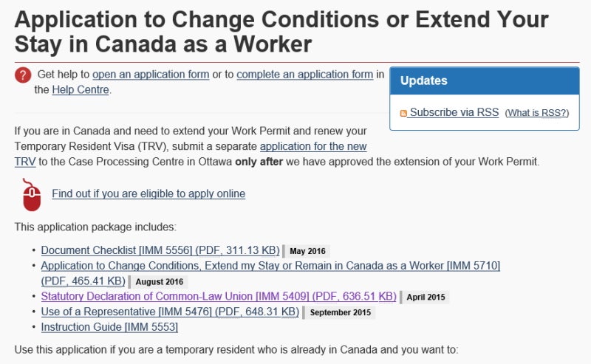Find out if you are eligible to apply online
The image size is (591, 364).
(x=148, y=193)
